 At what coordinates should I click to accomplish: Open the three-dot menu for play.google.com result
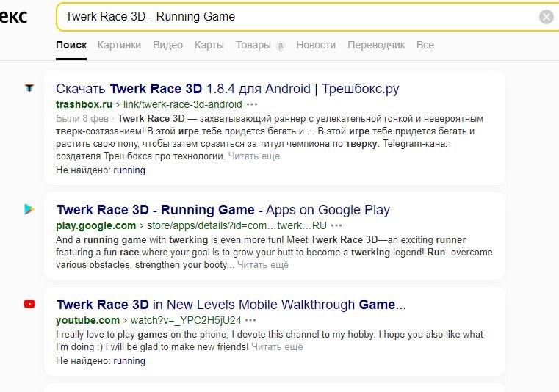(x=336, y=225)
